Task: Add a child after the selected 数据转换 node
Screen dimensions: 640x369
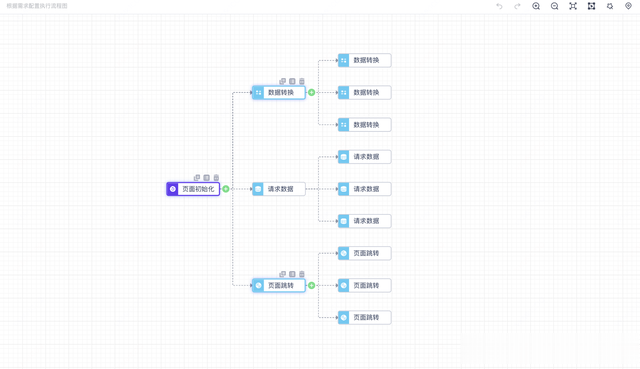Action: pos(311,93)
